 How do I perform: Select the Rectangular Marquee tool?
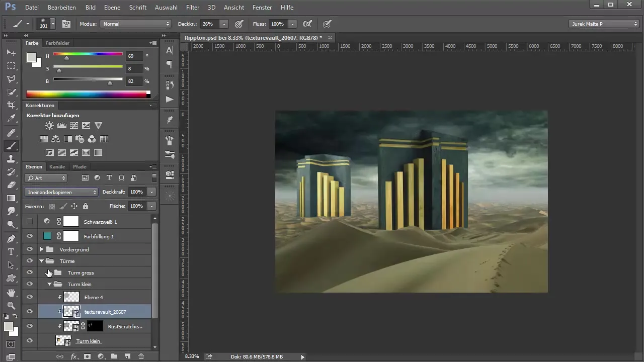(11, 66)
